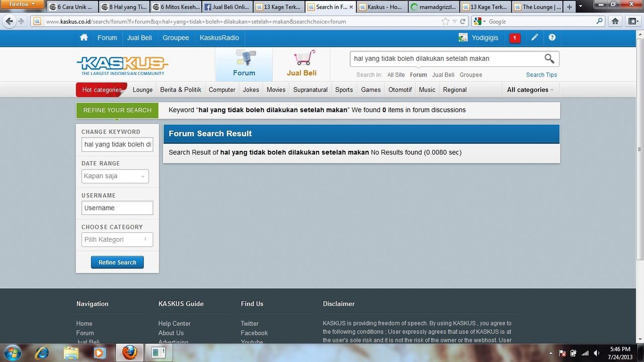644x362 pixels.
Task: Switch to The Lounge tab
Action: (x=537, y=7)
